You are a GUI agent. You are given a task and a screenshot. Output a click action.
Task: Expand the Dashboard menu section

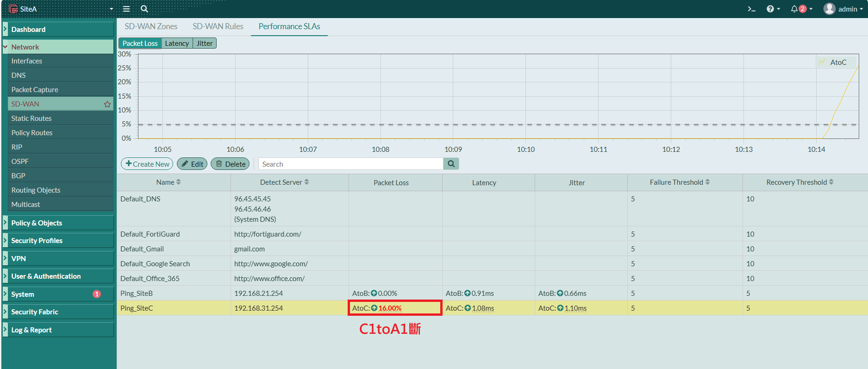click(58, 29)
